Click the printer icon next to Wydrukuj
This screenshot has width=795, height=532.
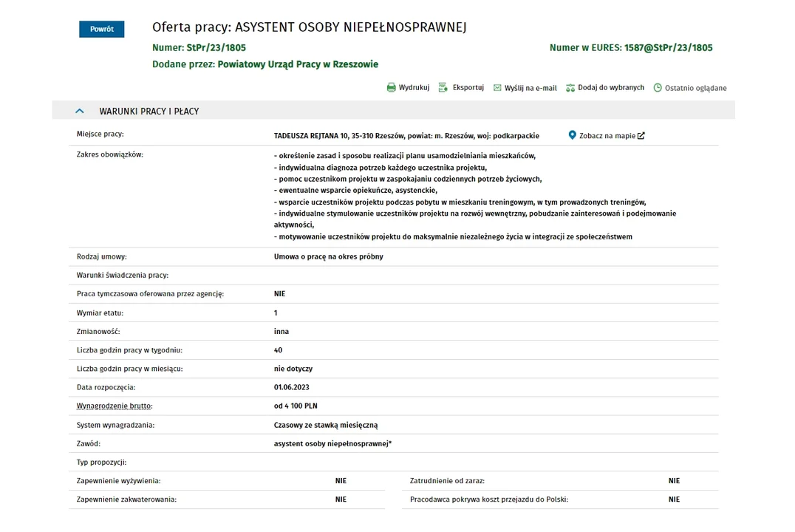click(x=391, y=88)
